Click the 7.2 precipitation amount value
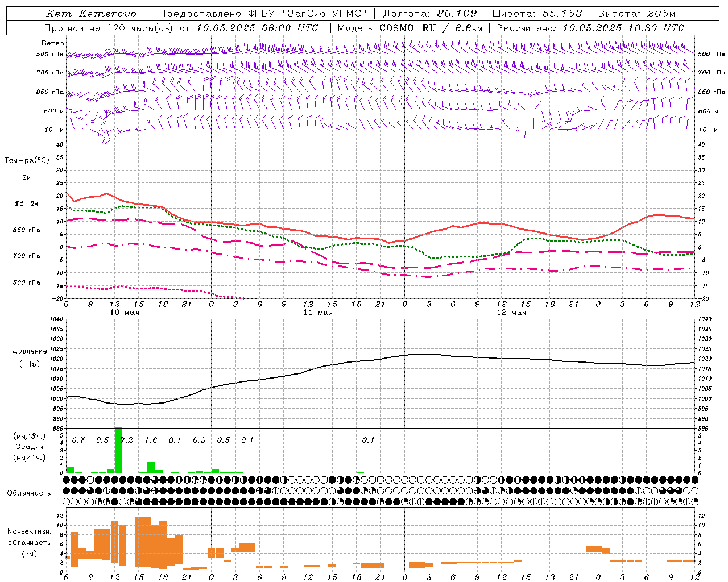 coord(126,440)
